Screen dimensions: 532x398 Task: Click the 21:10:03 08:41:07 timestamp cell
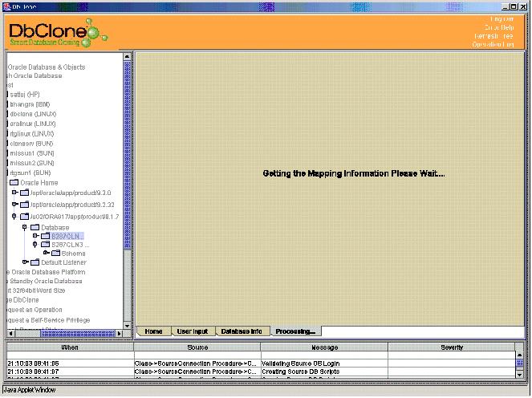click(x=70, y=372)
